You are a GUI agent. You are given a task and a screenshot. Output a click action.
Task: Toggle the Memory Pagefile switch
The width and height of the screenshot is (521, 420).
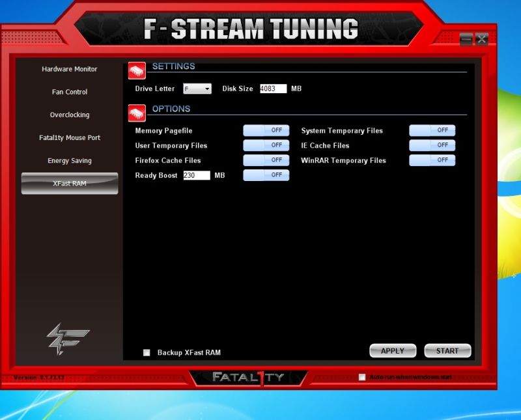coord(266,130)
